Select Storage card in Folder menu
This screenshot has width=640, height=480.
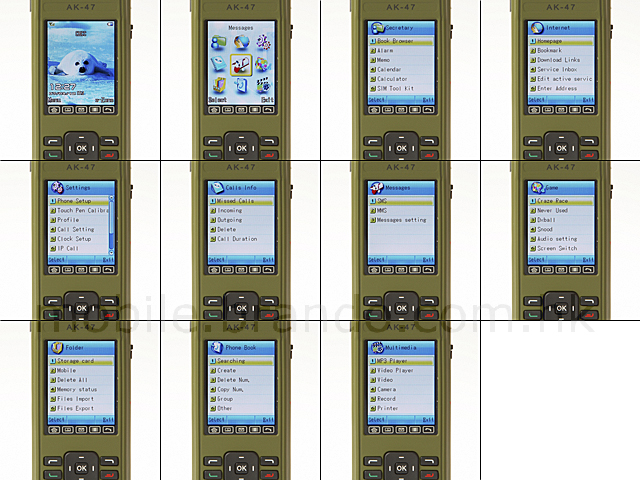pyautogui.click(x=80, y=361)
